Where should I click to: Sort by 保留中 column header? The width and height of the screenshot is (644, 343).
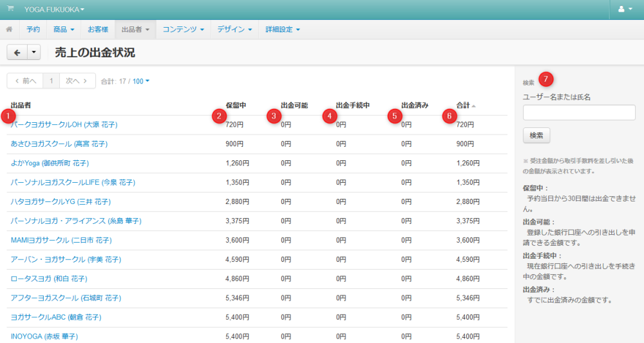pos(236,106)
